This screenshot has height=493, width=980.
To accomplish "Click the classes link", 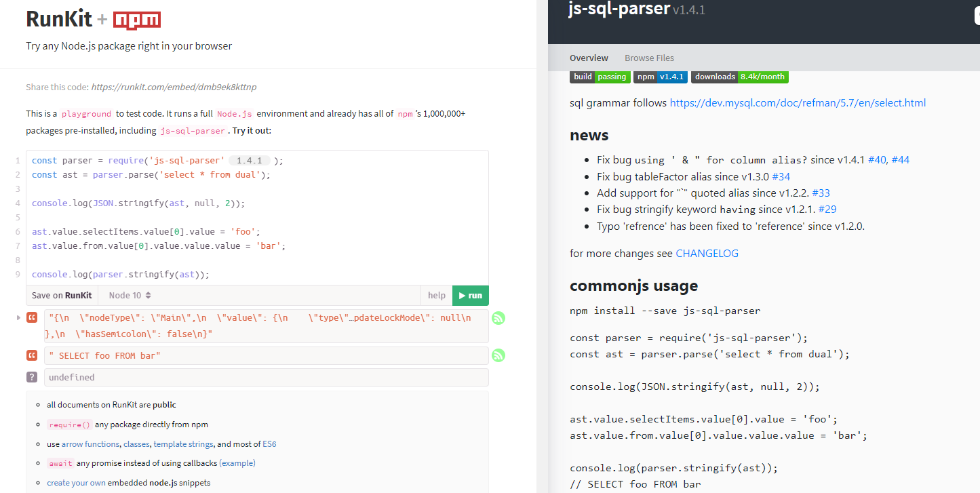I will coord(136,444).
